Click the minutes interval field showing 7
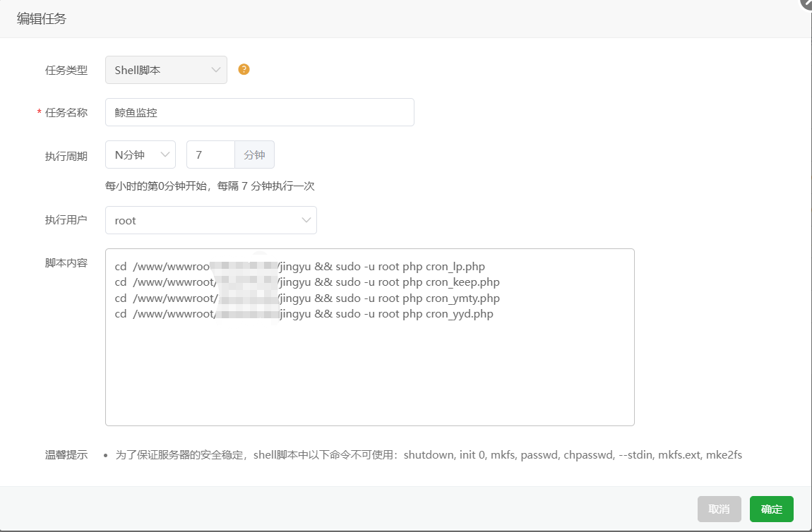812x532 pixels. pyautogui.click(x=211, y=155)
